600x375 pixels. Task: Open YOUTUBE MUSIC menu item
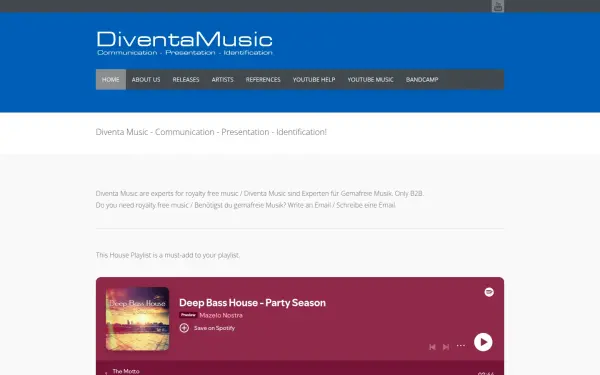370,80
